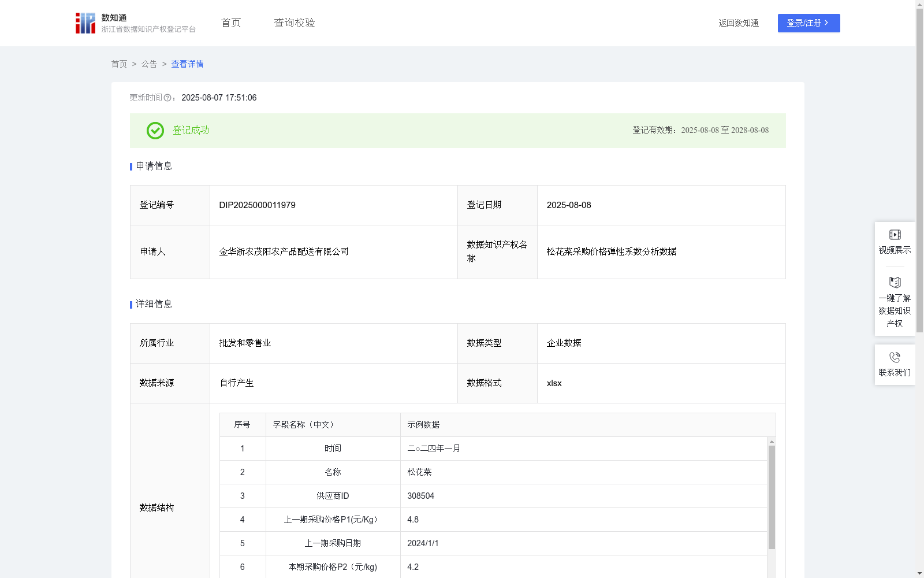Click sample value 4.2

pos(413,567)
